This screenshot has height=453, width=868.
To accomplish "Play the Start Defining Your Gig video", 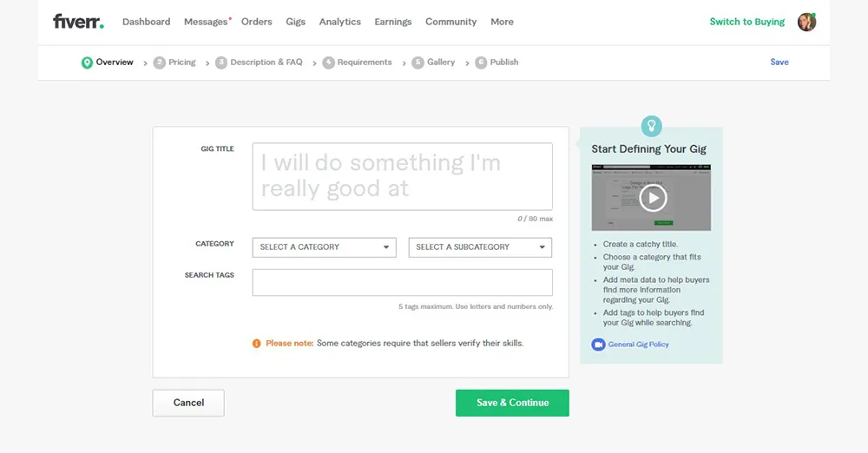I will 653,198.
